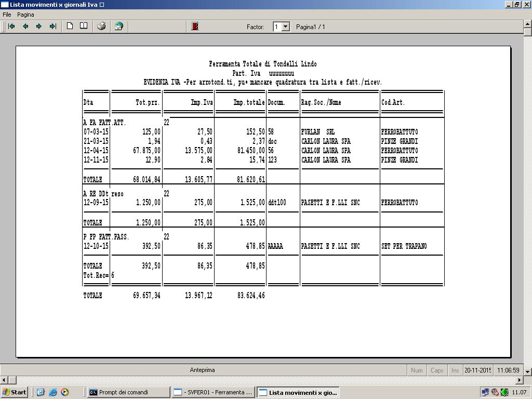Launch Internet Explorer quick launch icon

point(52,392)
